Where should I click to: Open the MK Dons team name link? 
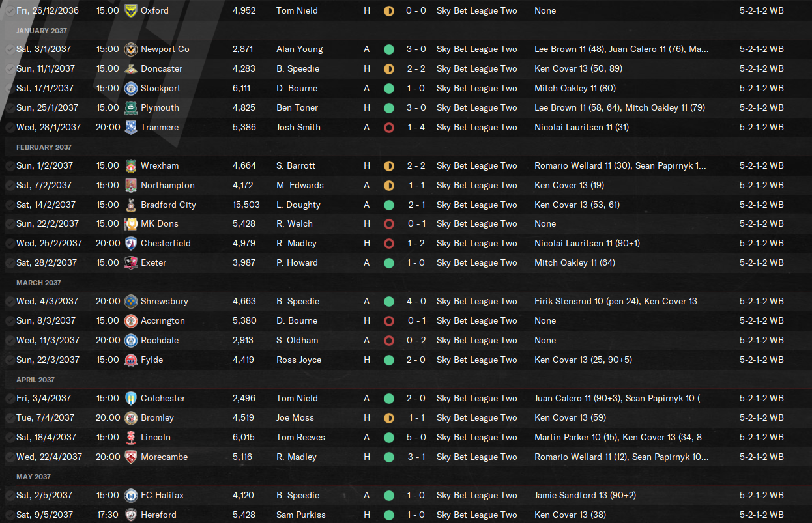coord(160,224)
